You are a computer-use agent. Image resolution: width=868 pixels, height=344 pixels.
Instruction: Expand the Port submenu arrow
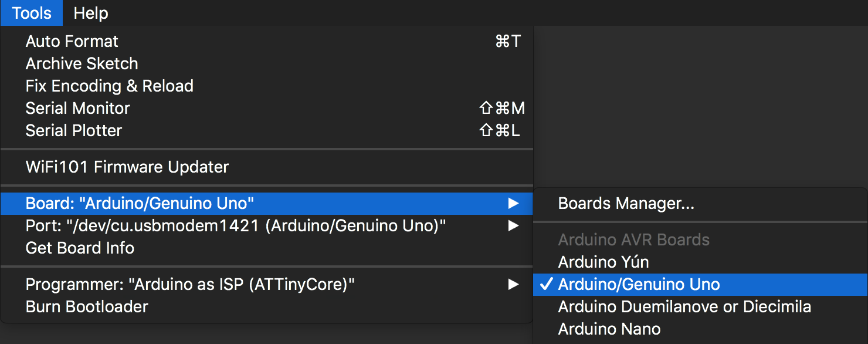point(514,226)
